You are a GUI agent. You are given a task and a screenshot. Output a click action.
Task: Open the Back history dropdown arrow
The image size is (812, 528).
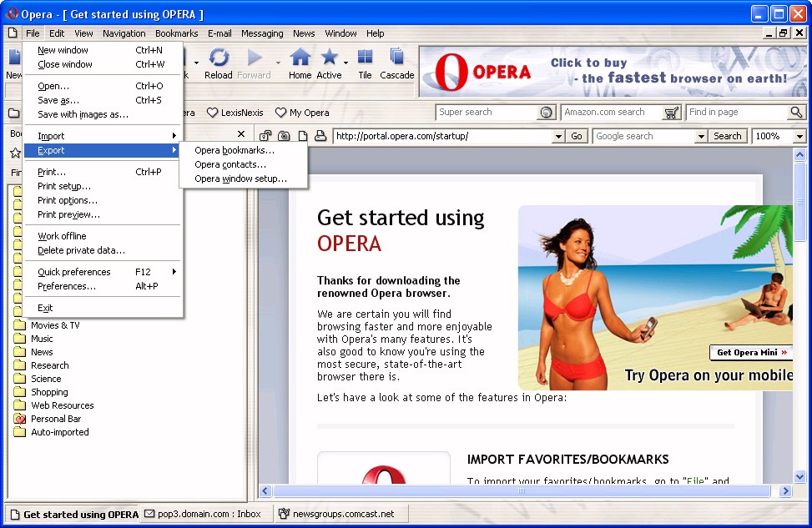(196, 63)
